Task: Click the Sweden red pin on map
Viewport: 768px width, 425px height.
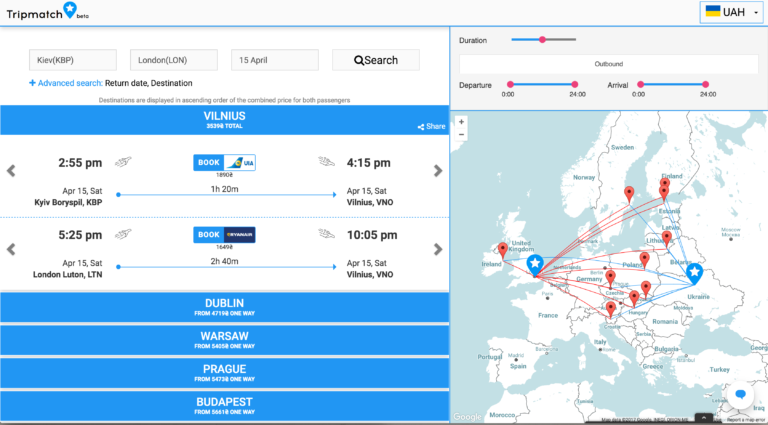Action: pos(629,194)
